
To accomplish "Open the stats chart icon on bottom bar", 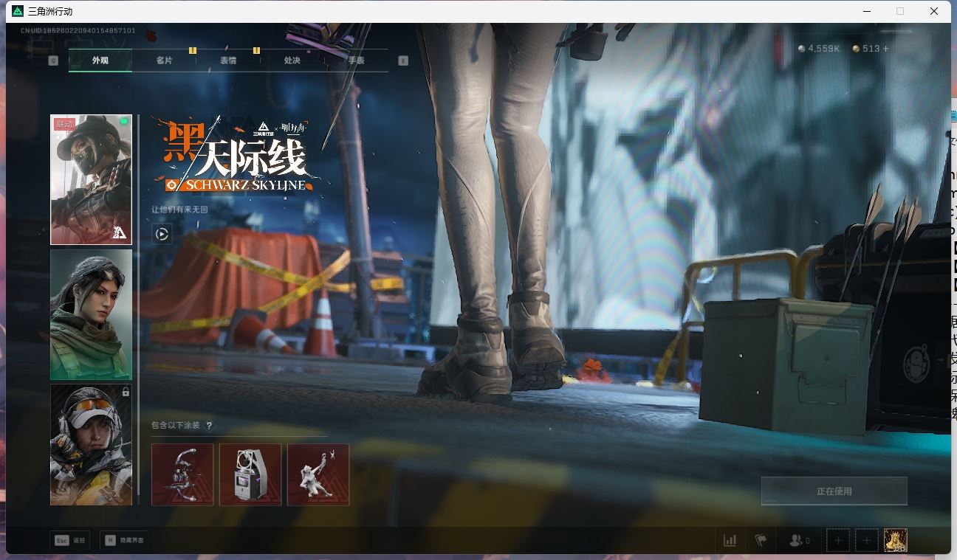I will 730,540.
